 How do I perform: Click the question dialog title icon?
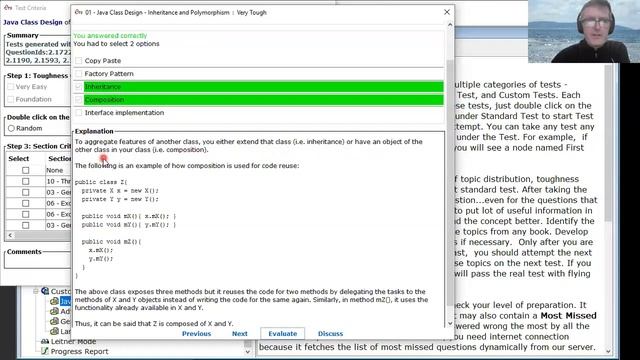pyautogui.click(x=78, y=12)
